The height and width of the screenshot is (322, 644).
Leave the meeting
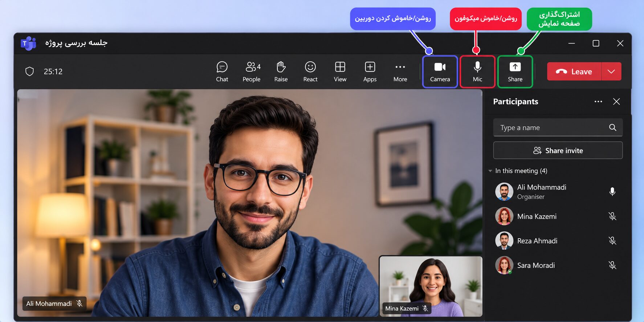click(x=574, y=72)
